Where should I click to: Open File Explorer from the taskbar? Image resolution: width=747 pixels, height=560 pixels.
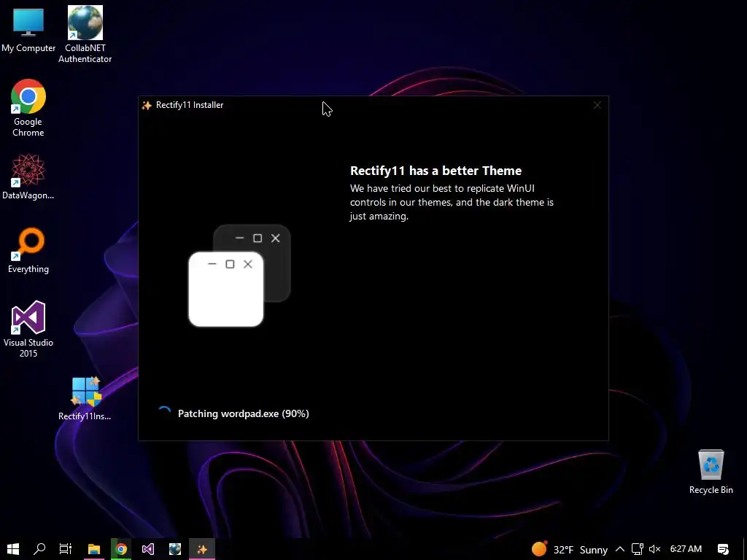(94, 549)
